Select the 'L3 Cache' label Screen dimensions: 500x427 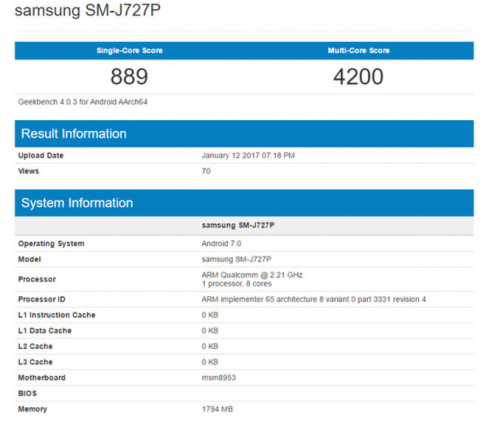point(35,362)
